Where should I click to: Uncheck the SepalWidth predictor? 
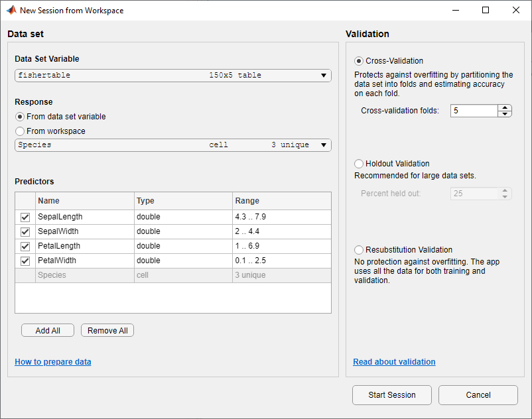25,231
